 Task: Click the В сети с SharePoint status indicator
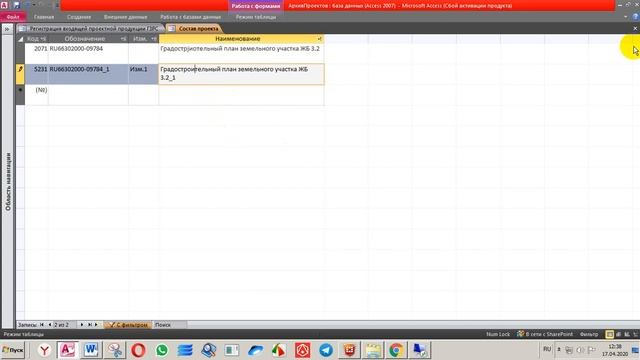(545, 334)
